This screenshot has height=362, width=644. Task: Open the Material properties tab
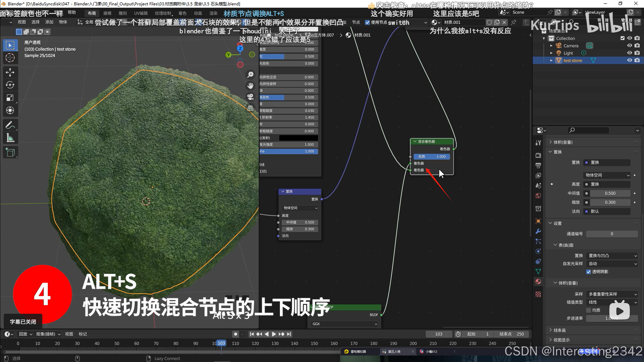point(538,282)
